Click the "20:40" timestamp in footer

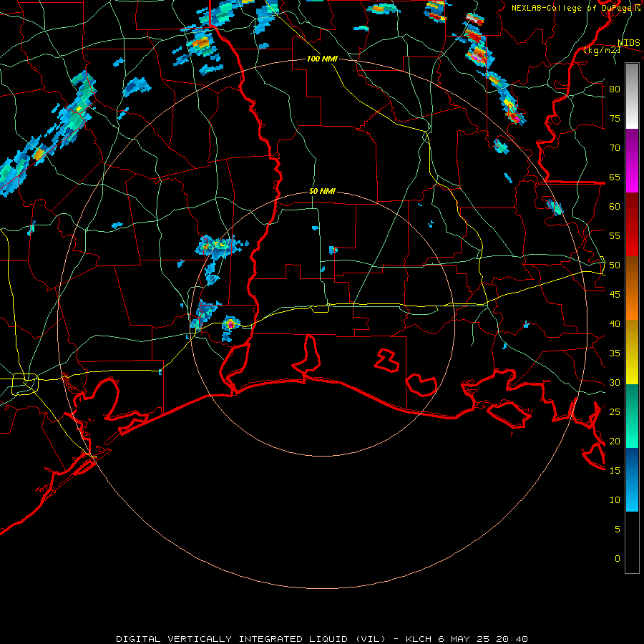tap(512, 639)
